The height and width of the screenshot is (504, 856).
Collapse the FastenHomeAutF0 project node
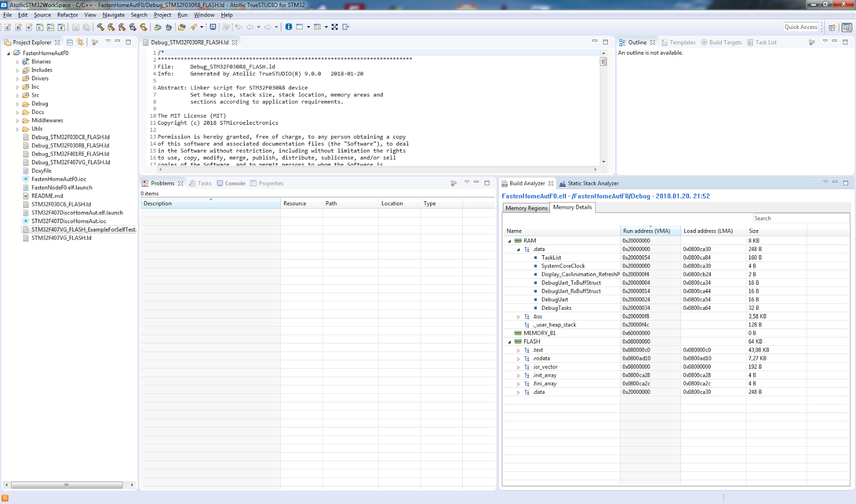9,54
